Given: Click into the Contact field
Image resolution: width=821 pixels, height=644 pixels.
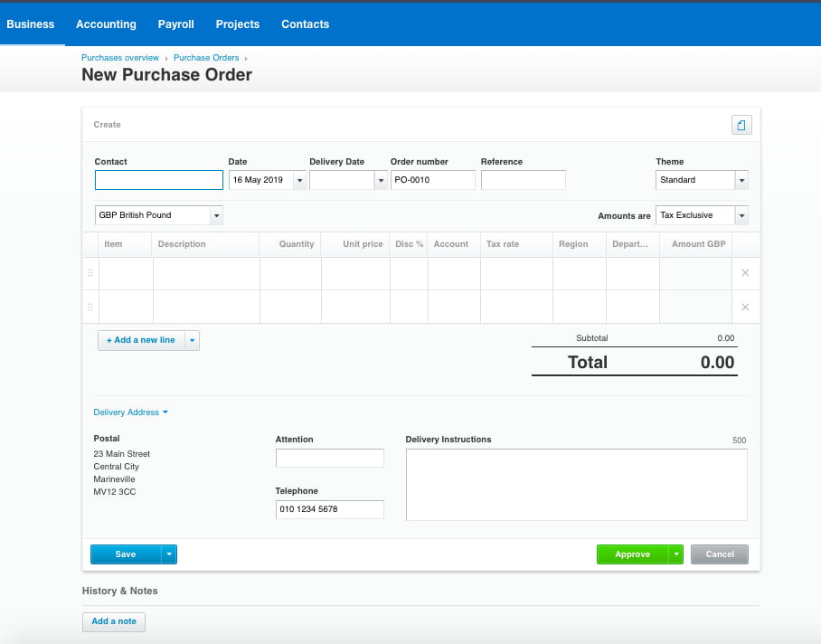Looking at the screenshot, I should point(158,180).
